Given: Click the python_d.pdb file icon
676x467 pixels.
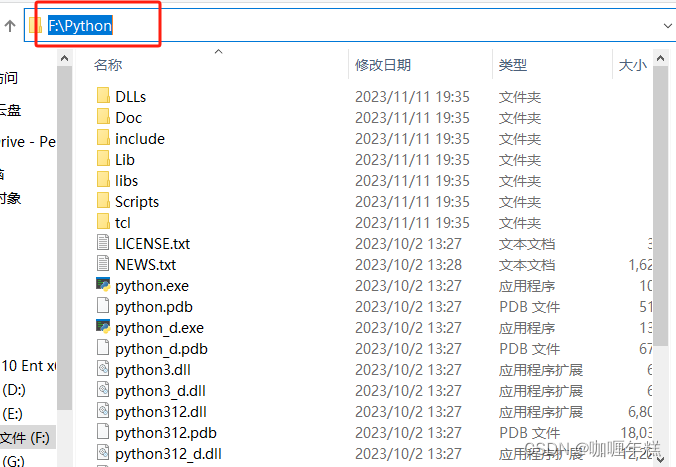Looking at the screenshot, I should pos(103,348).
